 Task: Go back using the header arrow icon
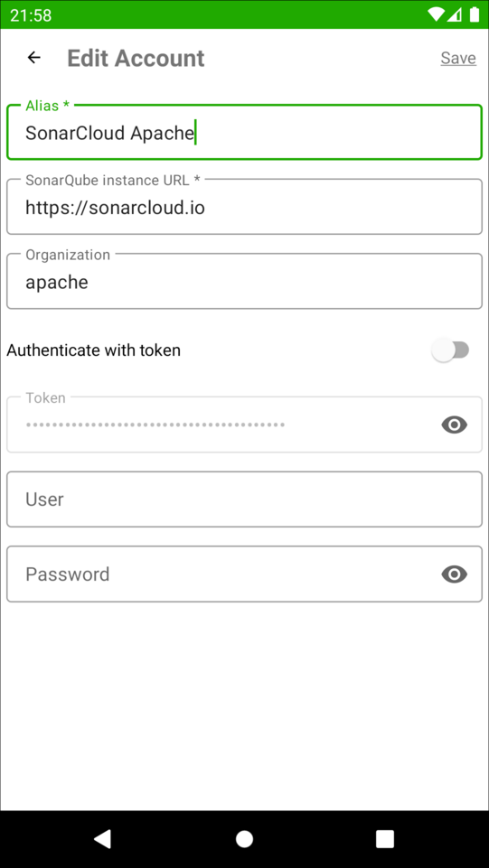coord(34,58)
